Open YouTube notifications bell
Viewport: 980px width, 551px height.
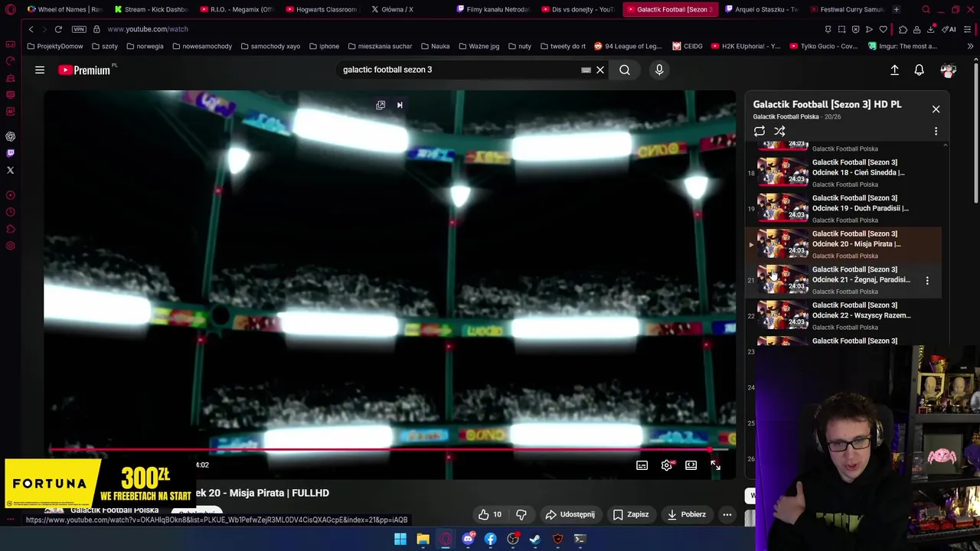pos(920,70)
